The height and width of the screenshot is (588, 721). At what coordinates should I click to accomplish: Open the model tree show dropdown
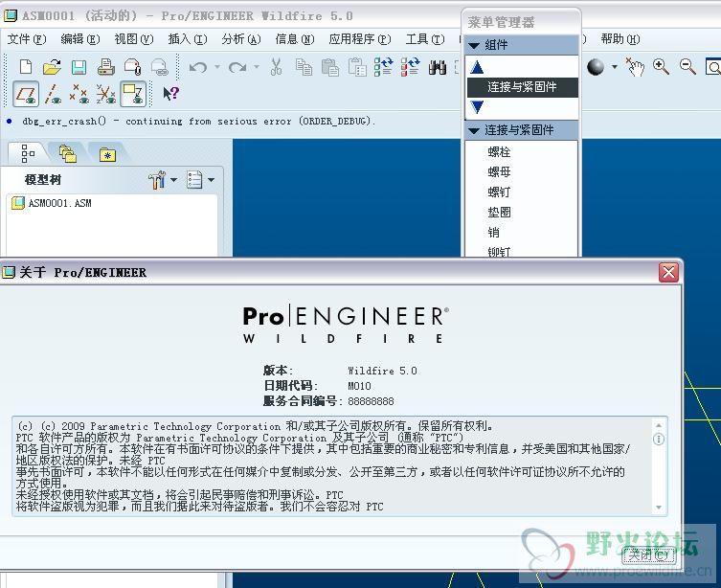tap(200, 180)
